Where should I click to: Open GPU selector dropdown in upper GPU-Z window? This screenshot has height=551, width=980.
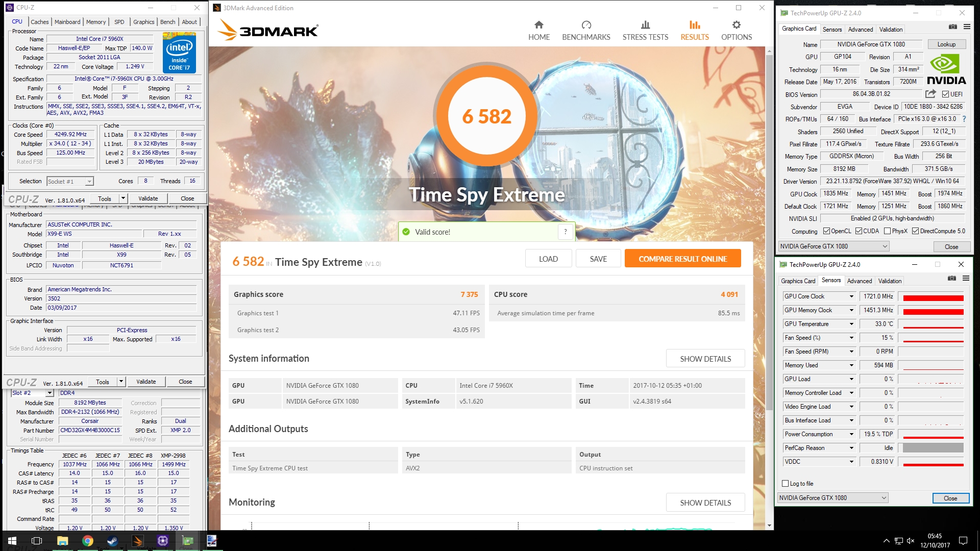(x=834, y=246)
